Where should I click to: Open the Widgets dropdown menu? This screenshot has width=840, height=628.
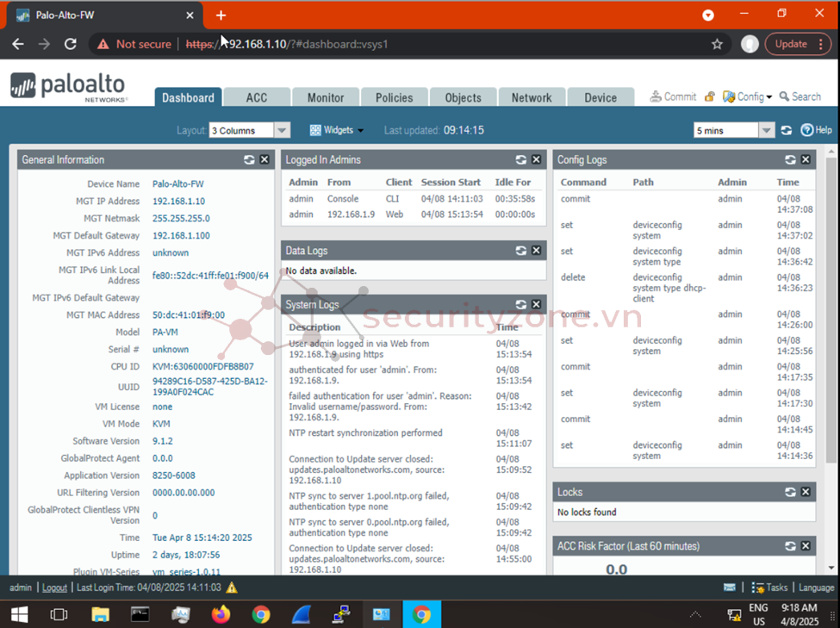point(337,130)
